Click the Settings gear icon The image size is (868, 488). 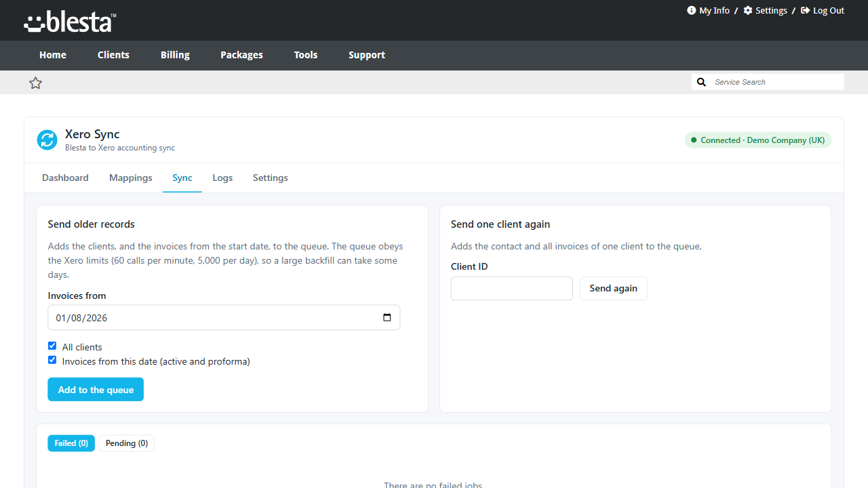tap(748, 10)
